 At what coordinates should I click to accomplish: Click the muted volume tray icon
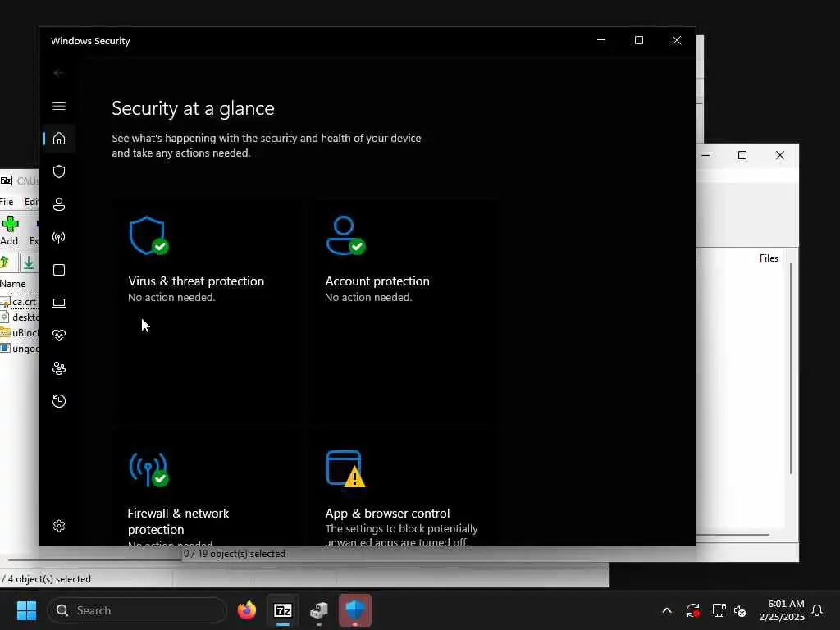(x=740, y=610)
